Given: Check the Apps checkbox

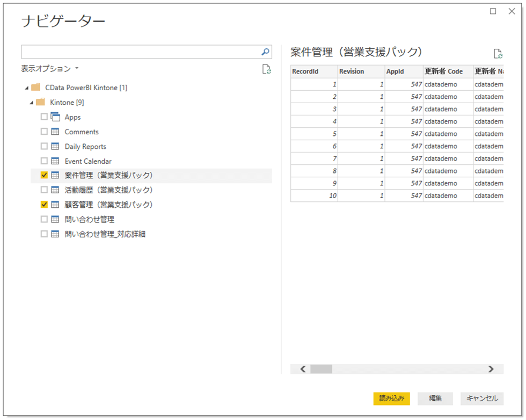Looking at the screenshot, I should click(44, 117).
